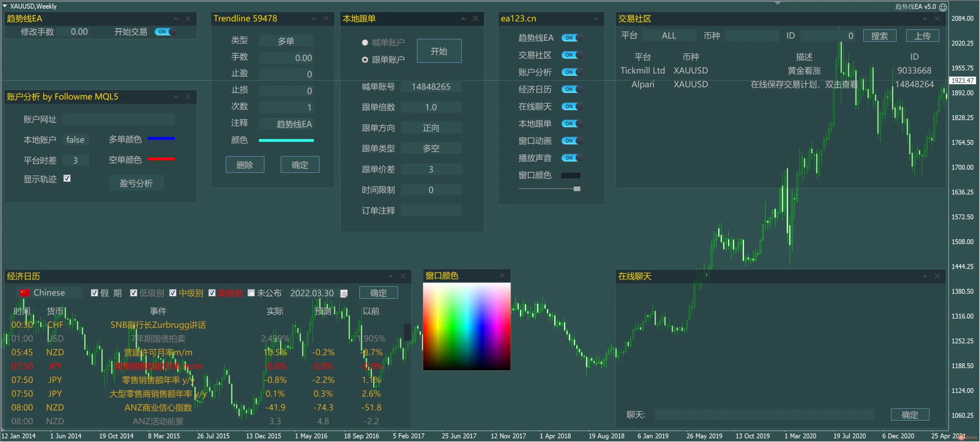Click the smiley face icon beside 趋势线EA v5.0

943,7
